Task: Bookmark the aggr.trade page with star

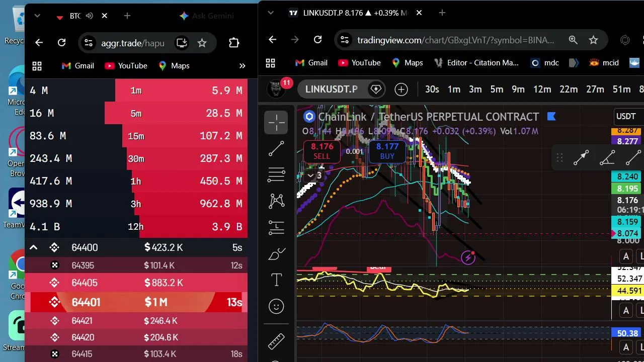Action: click(x=202, y=43)
